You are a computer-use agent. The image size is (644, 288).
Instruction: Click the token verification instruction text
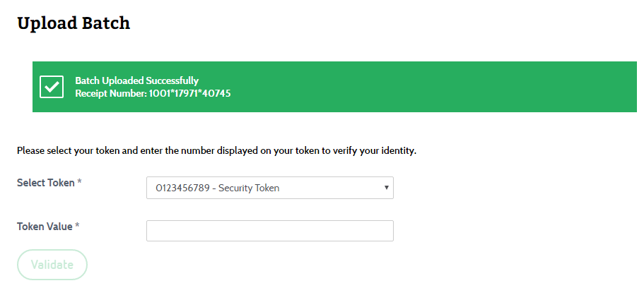(216, 150)
